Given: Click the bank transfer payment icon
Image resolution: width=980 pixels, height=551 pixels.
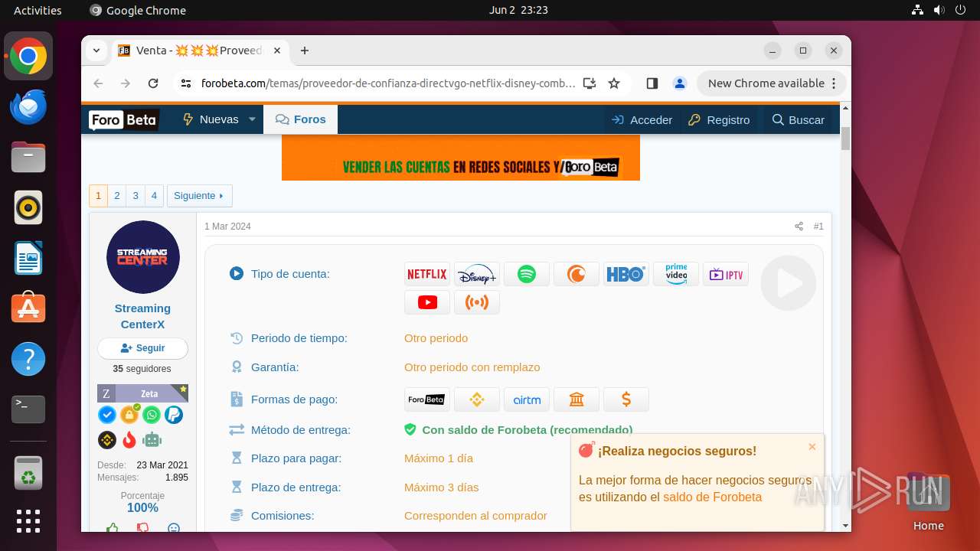Looking at the screenshot, I should (577, 399).
